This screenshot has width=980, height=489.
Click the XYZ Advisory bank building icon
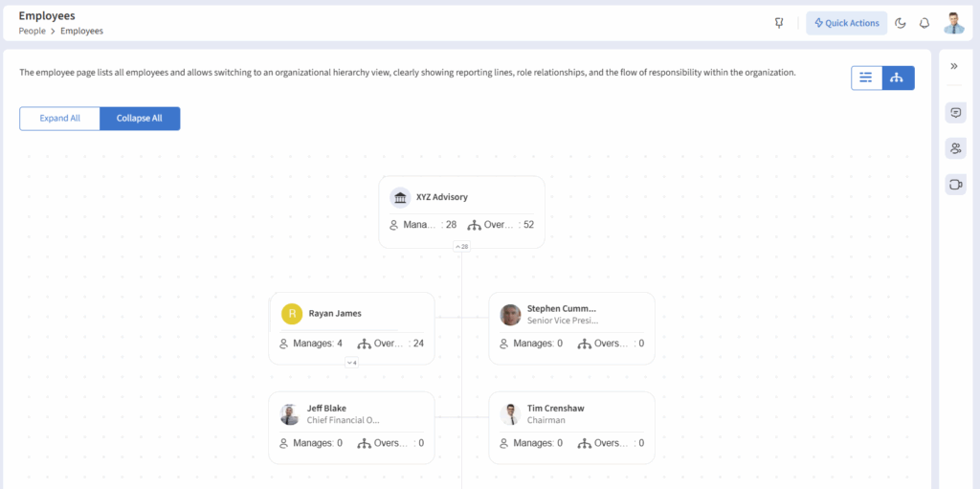[400, 197]
